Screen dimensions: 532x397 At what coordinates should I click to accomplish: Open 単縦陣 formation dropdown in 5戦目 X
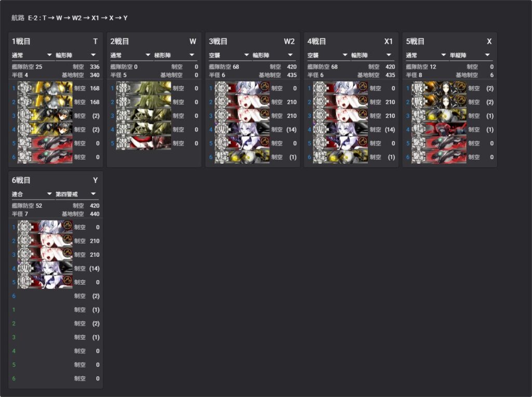pyautogui.click(x=471, y=55)
